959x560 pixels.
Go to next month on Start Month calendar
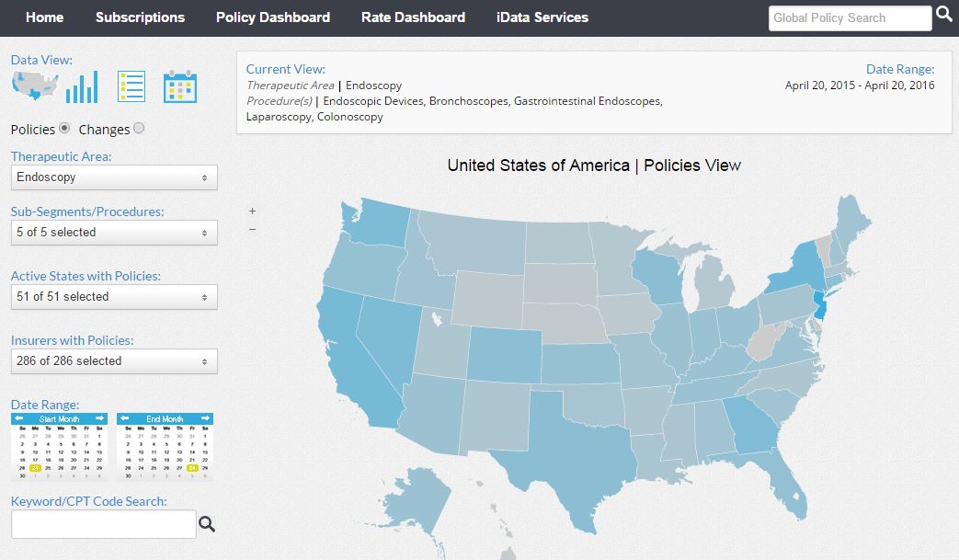99,418
